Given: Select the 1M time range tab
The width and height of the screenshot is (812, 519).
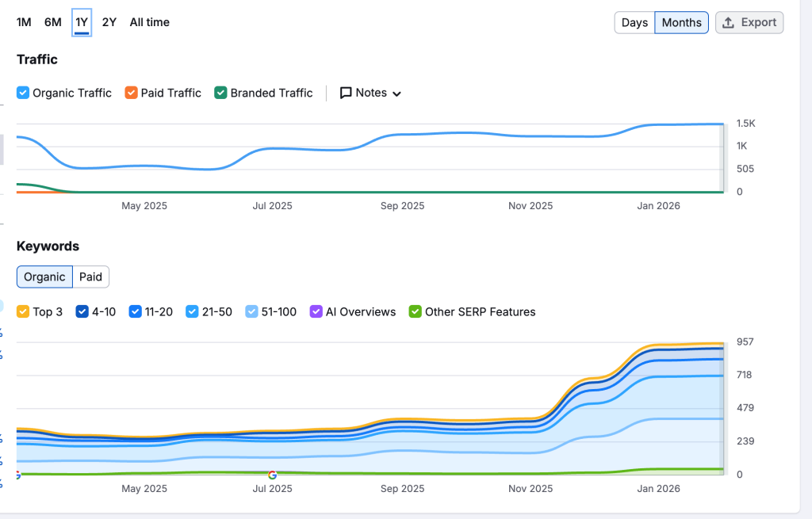Looking at the screenshot, I should (24, 22).
